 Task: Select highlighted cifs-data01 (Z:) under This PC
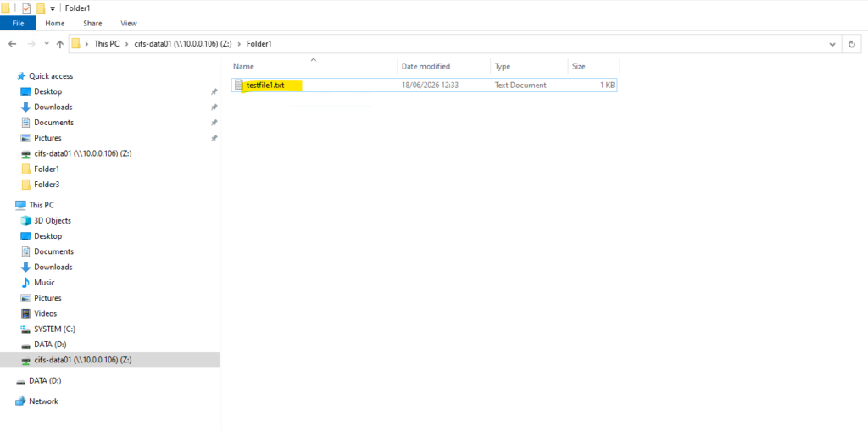click(109, 360)
